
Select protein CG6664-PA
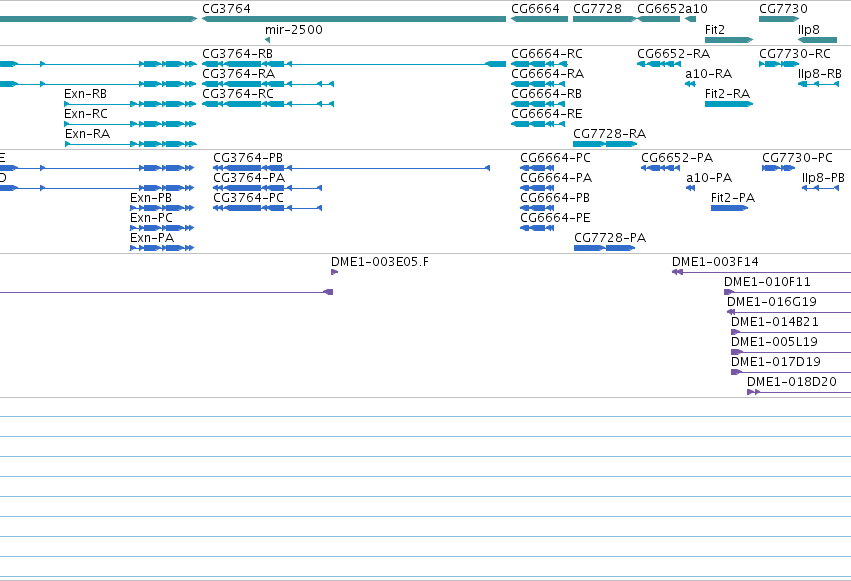click(537, 188)
